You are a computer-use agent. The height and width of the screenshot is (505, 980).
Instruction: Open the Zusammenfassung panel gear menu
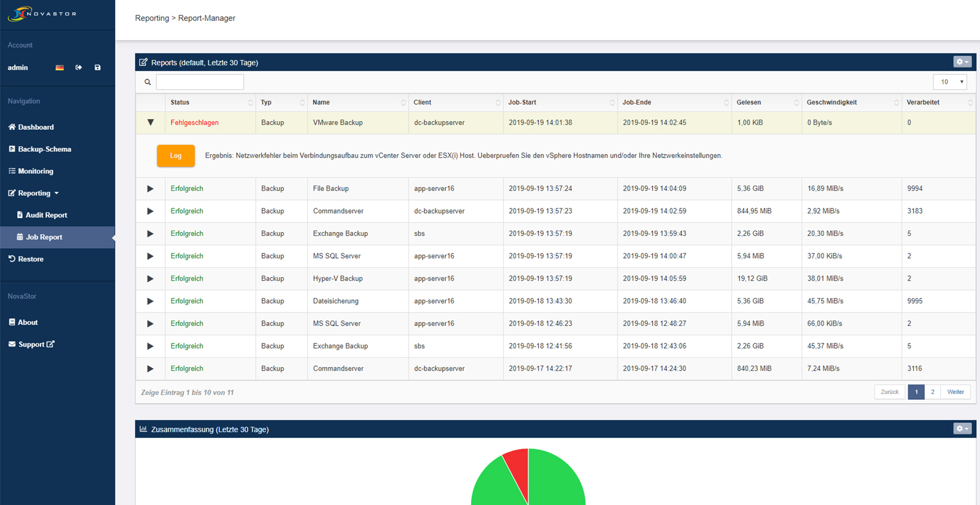click(x=962, y=429)
